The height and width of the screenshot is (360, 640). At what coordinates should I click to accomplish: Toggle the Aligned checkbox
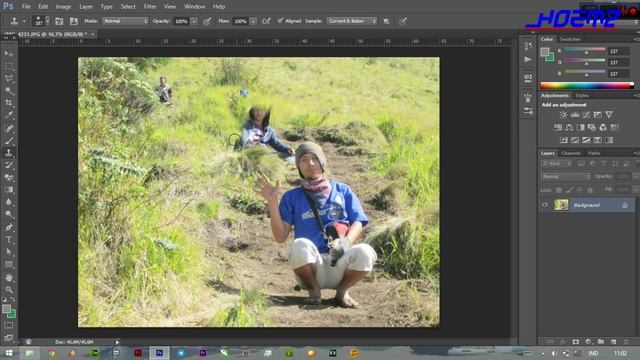click(x=280, y=20)
